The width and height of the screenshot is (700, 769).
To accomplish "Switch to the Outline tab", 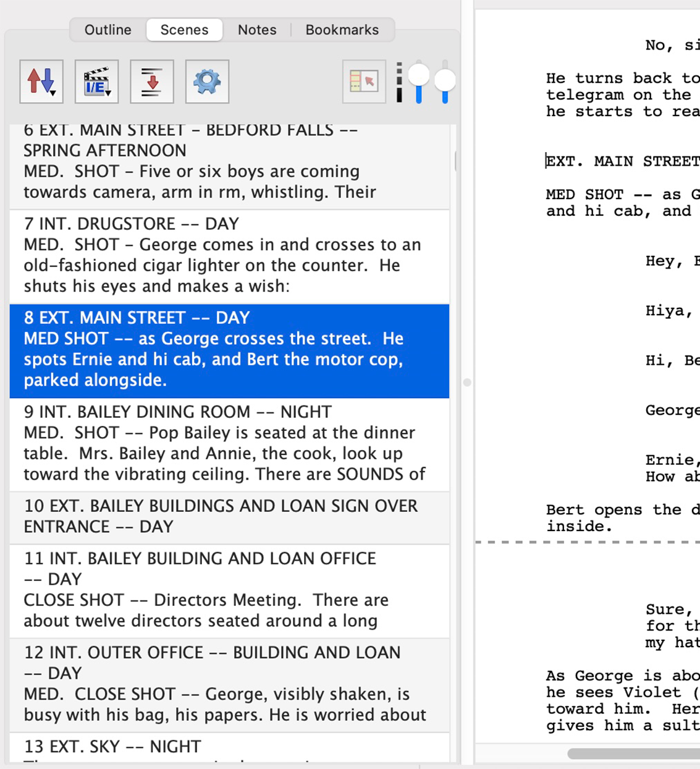I will [108, 30].
